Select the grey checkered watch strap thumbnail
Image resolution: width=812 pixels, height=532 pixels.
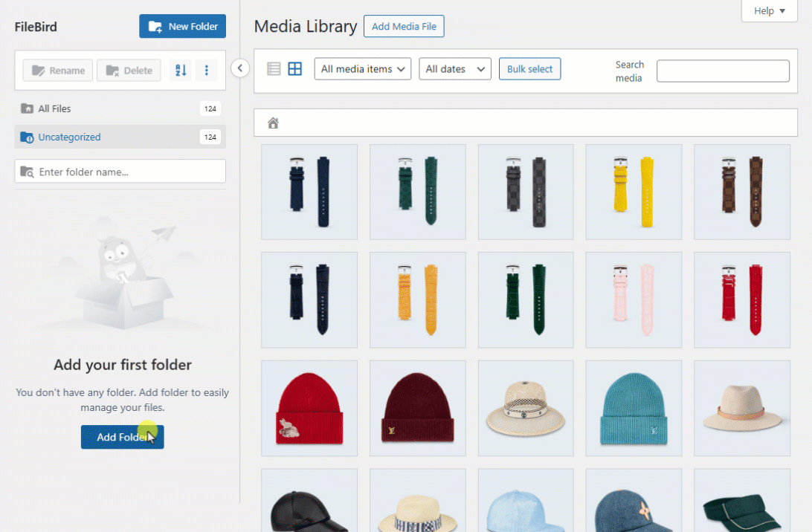[x=526, y=192]
